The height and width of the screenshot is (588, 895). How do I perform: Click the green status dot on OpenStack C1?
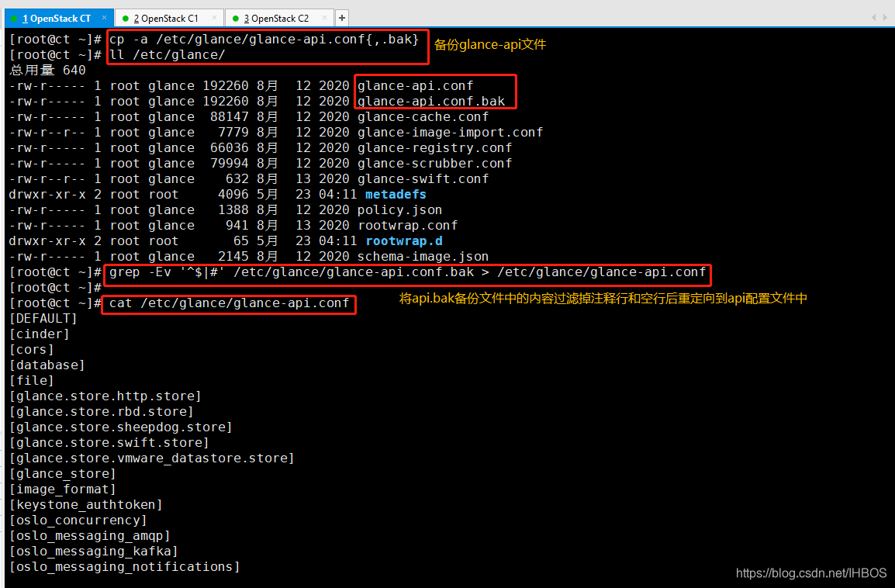(126, 19)
